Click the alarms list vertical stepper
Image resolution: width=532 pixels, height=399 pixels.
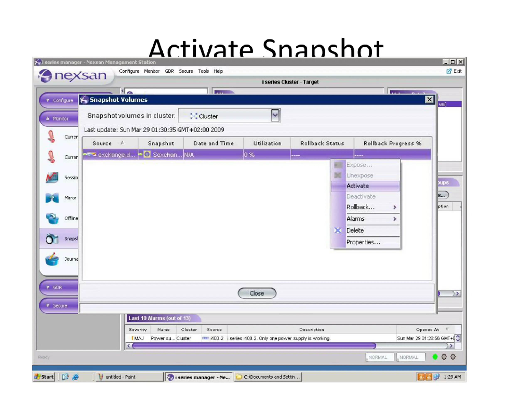pyautogui.click(x=458, y=338)
